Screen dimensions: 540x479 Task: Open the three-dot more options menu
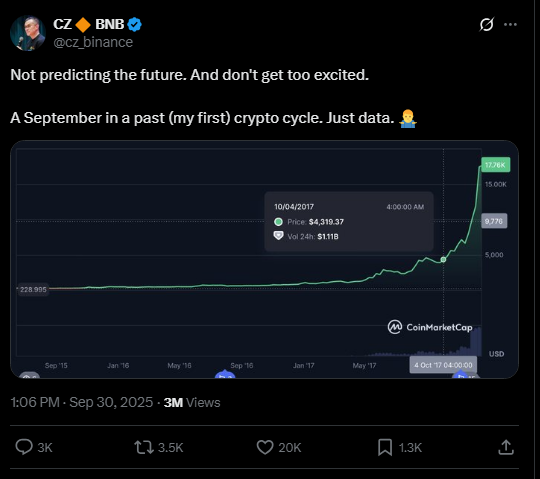tap(510, 24)
